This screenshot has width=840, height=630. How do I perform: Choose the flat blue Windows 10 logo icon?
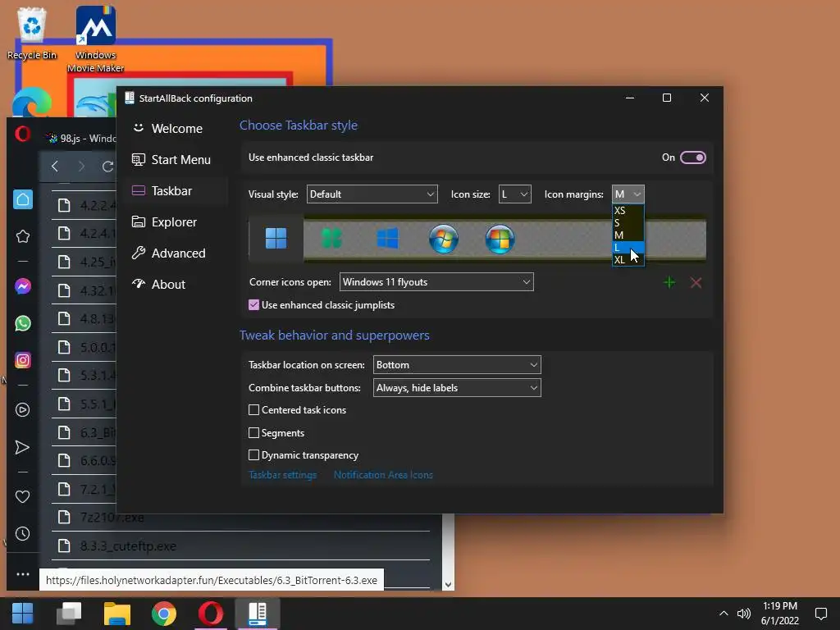click(387, 239)
